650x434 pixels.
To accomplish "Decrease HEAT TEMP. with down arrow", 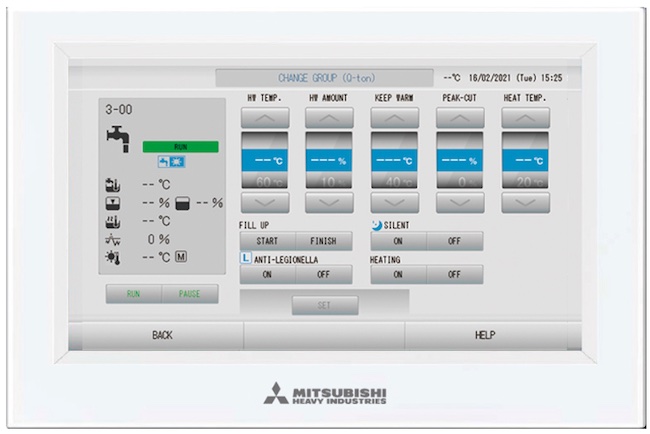I will [526, 203].
